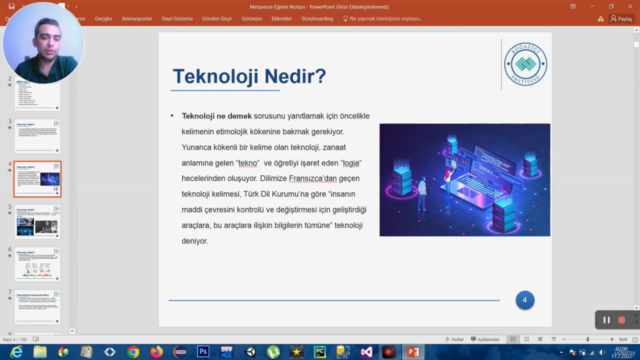Open the Eklentiler ribbon tab
Image resolution: width=640 pixels, height=360 pixels.
[x=282, y=19]
